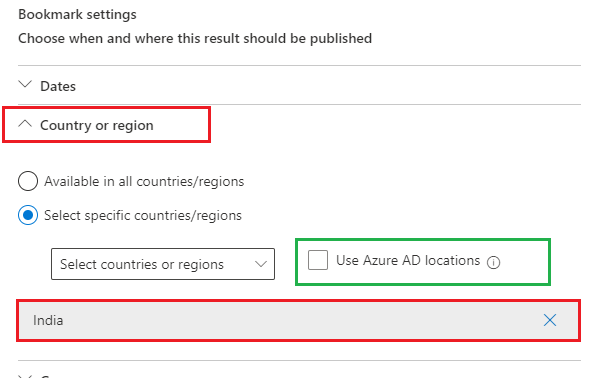Select the specific countries/regions radio button

[28, 215]
